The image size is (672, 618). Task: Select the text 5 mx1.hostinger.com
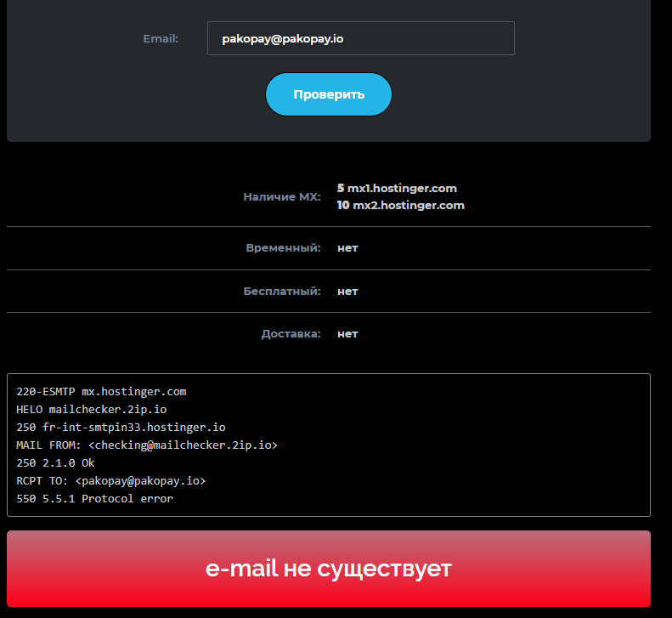click(397, 188)
